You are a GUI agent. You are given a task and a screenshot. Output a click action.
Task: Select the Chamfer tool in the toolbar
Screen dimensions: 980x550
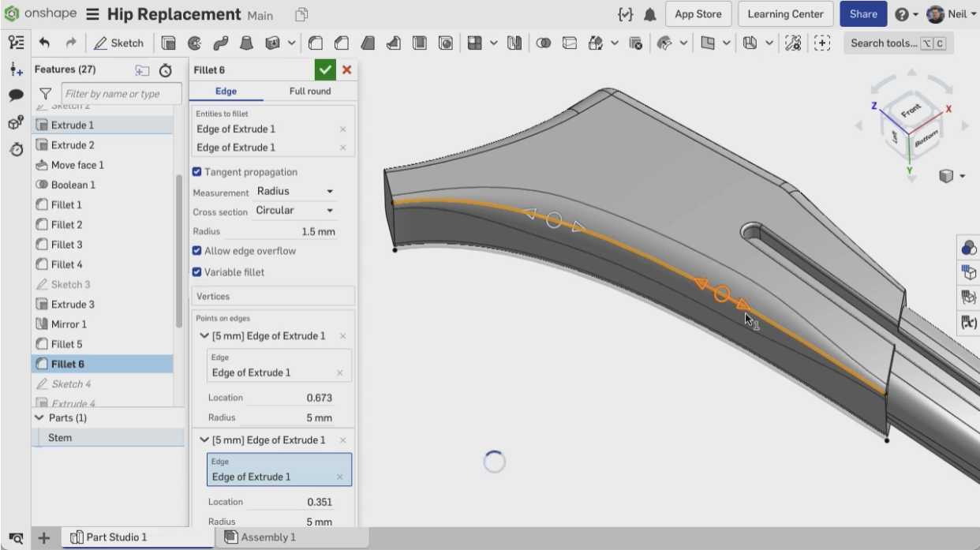click(x=342, y=43)
